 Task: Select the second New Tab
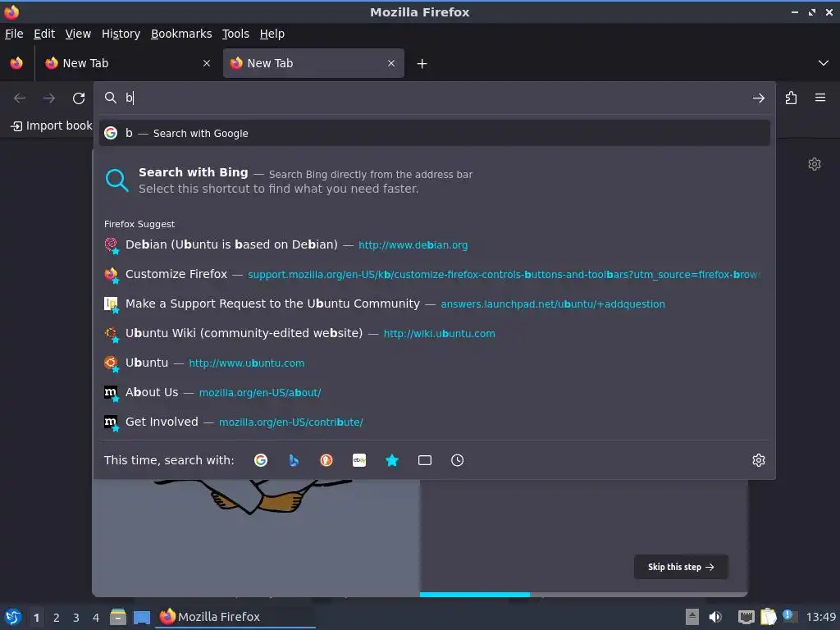313,63
